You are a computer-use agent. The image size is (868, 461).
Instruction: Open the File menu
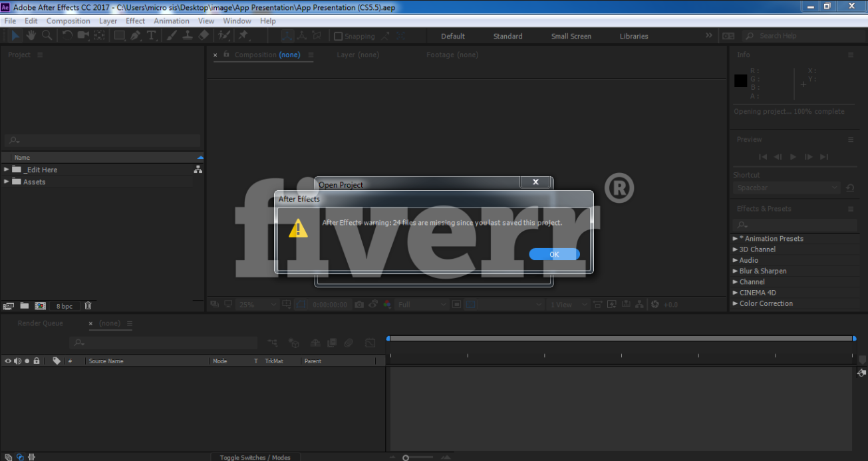coord(10,21)
